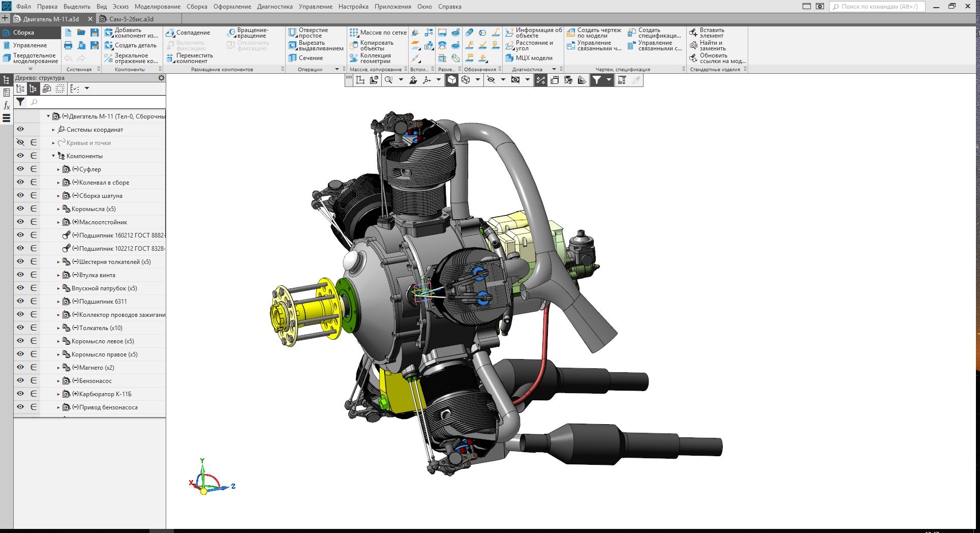Viewport: 980px width, 533px height.
Task: Open the Моделирование menu
Action: click(157, 7)
